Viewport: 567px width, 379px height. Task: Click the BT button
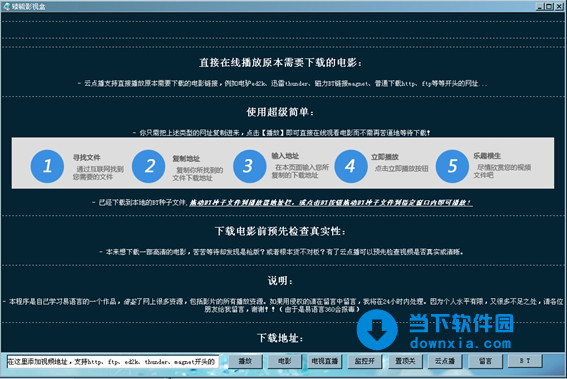click(525, 361)
